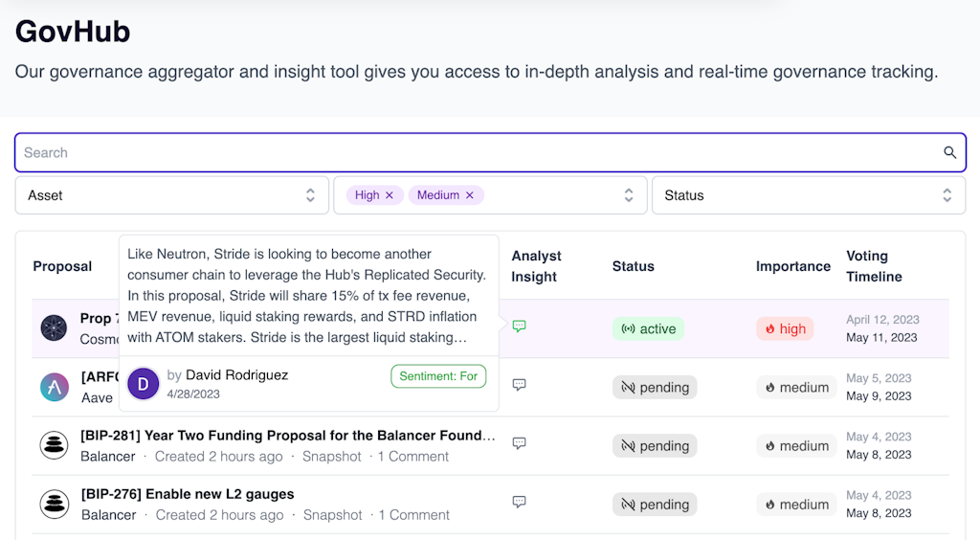Click Balancer logo beside BIP-281 proposal
980x540 pixels.
(54, 445)
